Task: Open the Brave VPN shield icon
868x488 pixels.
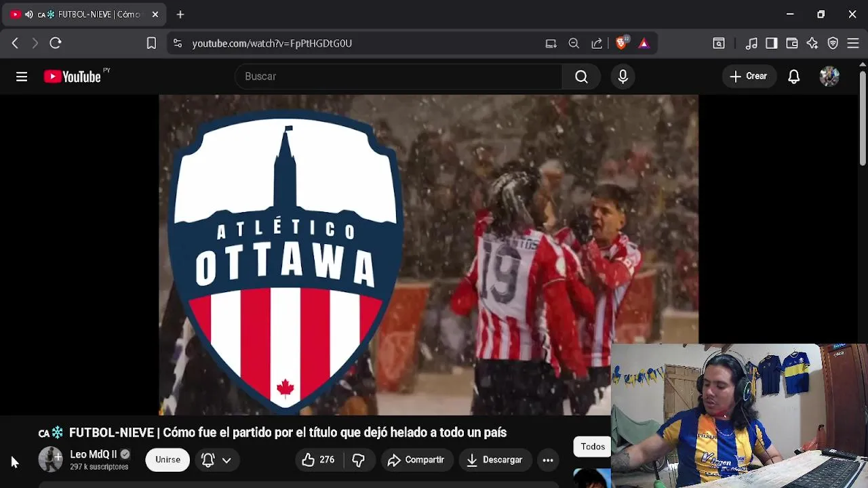Action: 833,43
